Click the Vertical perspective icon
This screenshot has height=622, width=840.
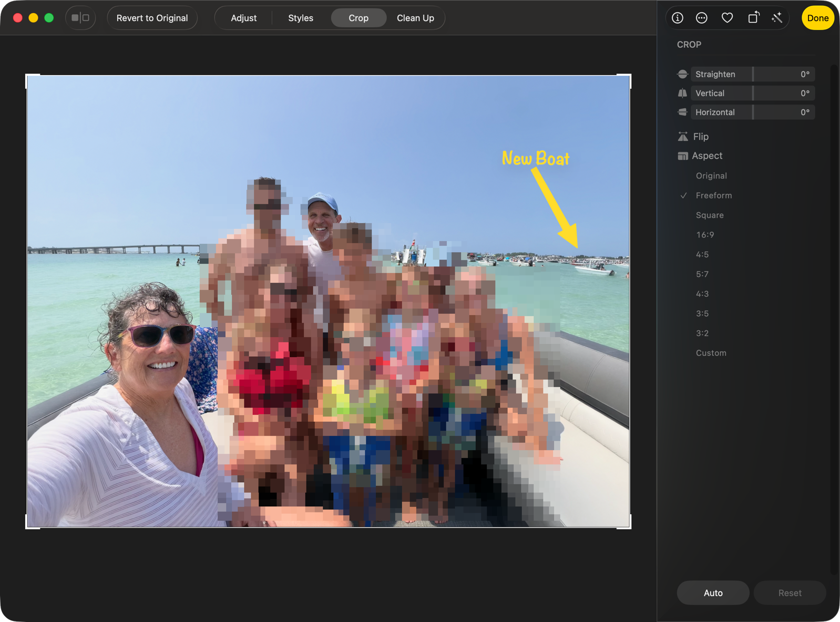tap(682, 93)
